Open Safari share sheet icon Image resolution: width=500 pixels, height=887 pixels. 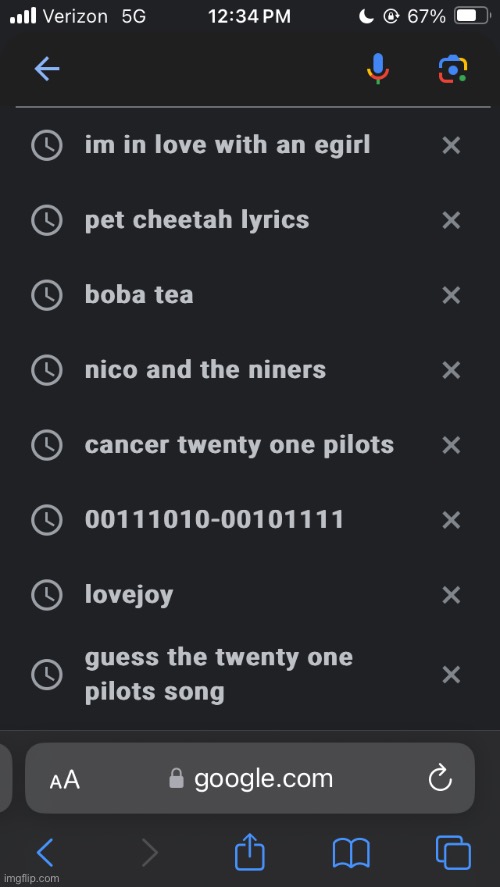tap(249, 852)
